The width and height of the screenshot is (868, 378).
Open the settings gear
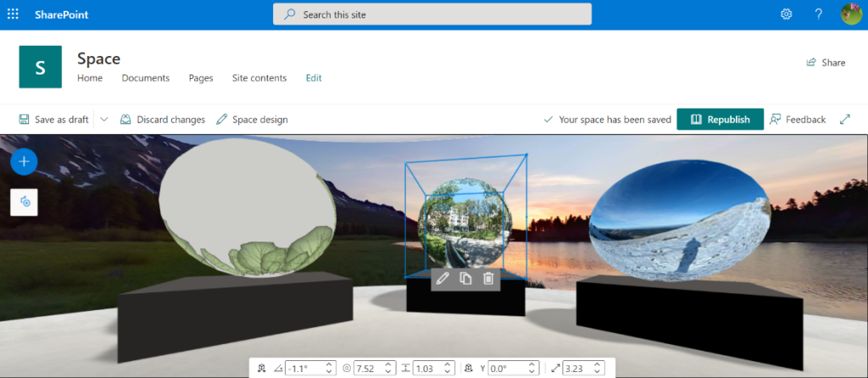(786, 14)
